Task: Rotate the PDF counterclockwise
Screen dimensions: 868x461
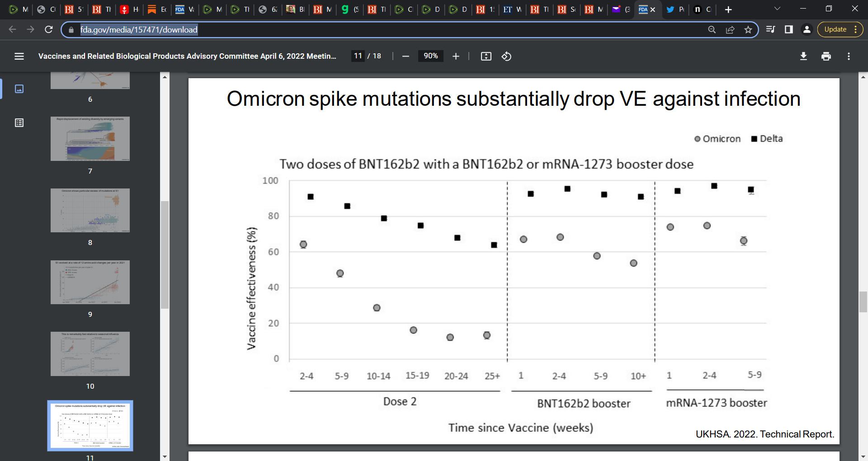Action: pyautogui.click(x=506, y=56)
